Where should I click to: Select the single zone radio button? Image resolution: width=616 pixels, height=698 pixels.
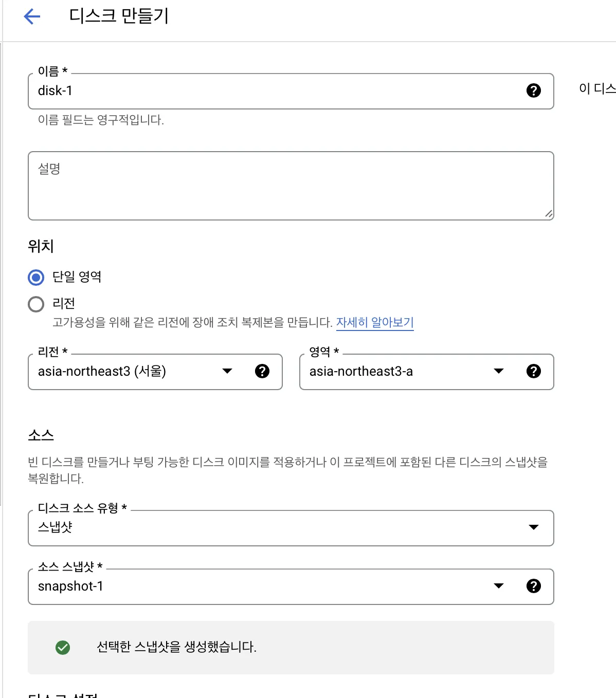point(36,278)
